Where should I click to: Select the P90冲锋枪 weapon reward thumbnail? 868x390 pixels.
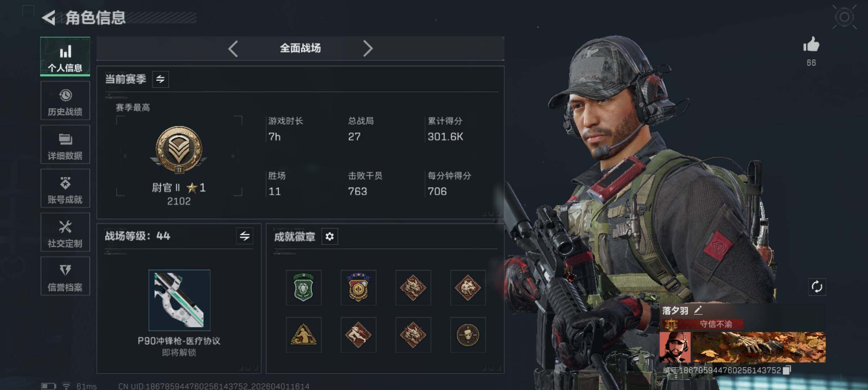pyautogui.click(x=179, y=300)
